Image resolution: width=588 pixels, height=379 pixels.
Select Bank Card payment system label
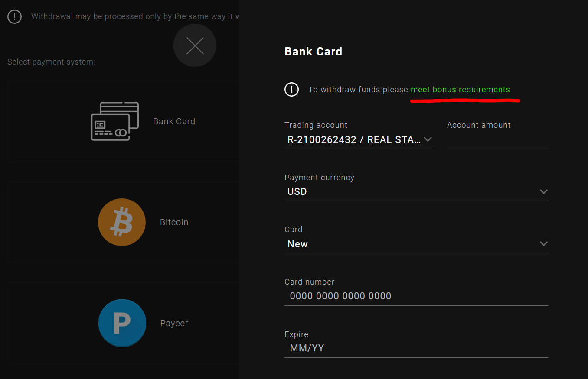pyautogui.click(x=174, y=121)
